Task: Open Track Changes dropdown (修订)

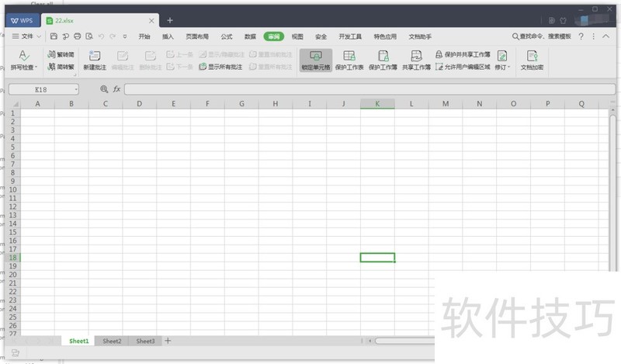Action: 502,60
